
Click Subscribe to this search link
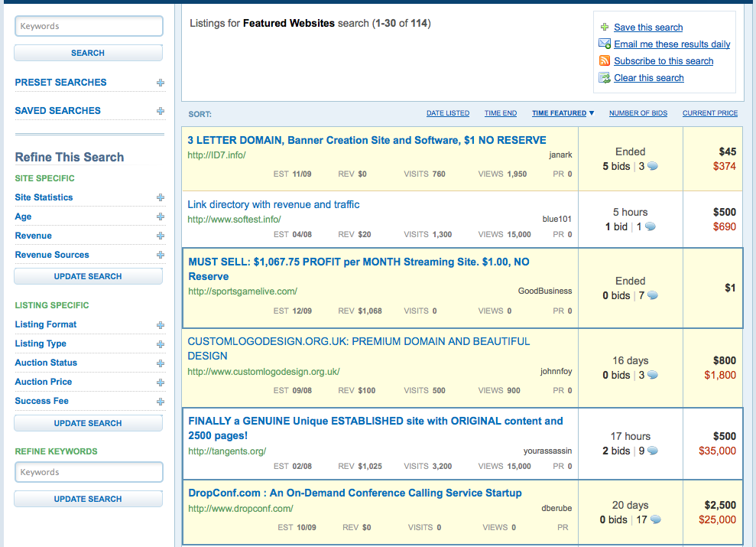click(x=664, y=61)
